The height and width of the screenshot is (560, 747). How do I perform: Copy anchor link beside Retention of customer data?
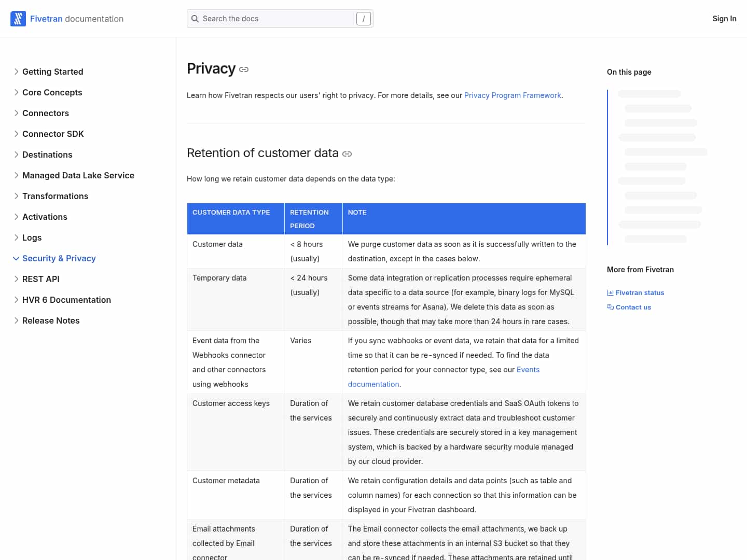[x=347, y=154]
